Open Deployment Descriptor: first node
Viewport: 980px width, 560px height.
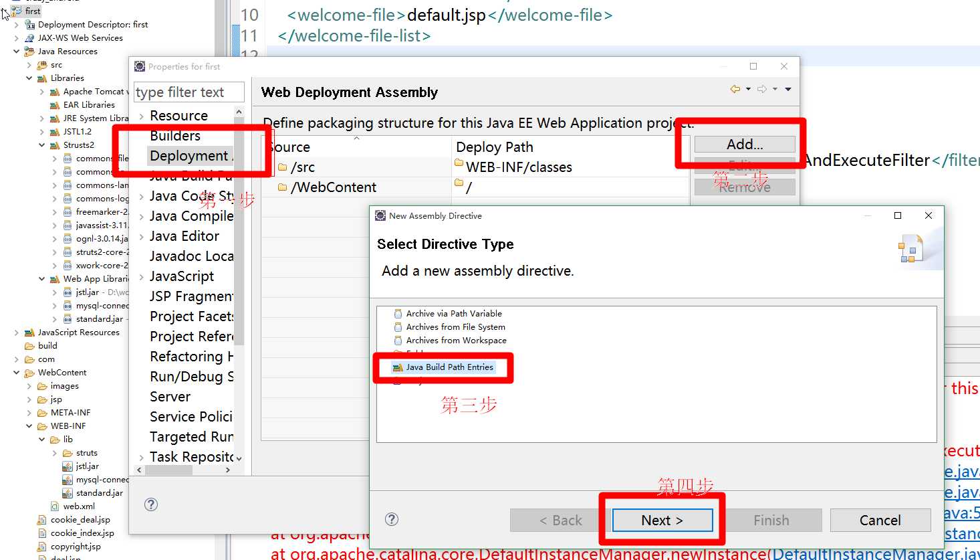click(93, 25)
